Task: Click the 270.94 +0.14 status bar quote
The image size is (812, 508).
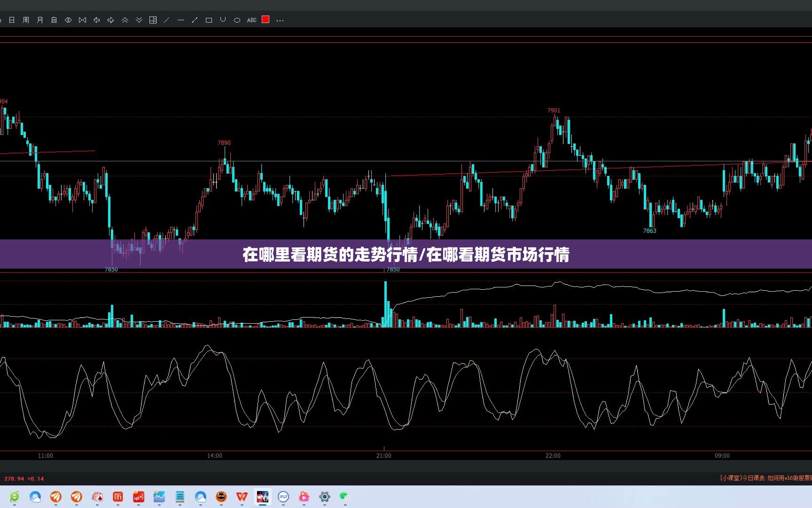Action: coord(24,479)
